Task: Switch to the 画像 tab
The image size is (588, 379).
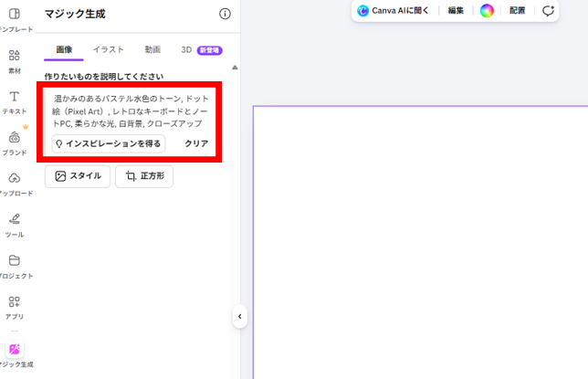Action: pos(64,49)
